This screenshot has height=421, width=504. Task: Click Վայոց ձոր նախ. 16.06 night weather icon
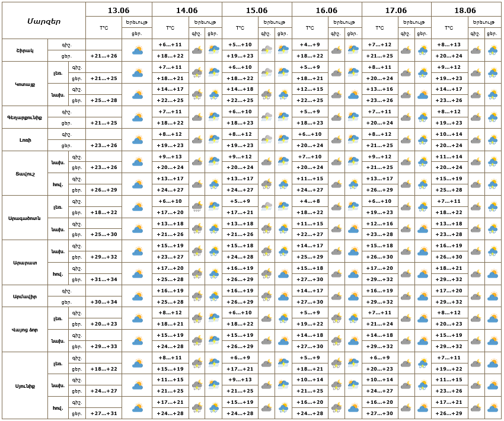337,341
